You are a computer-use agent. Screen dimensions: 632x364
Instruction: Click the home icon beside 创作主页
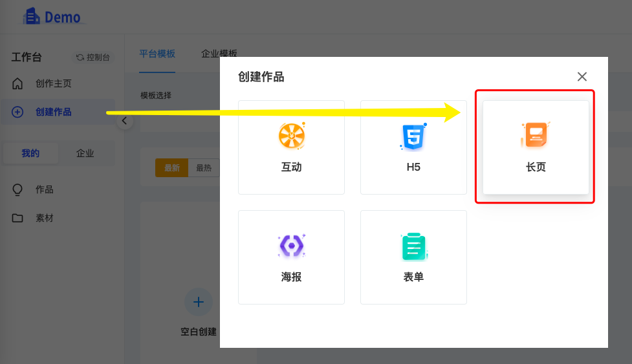(17, 83)
